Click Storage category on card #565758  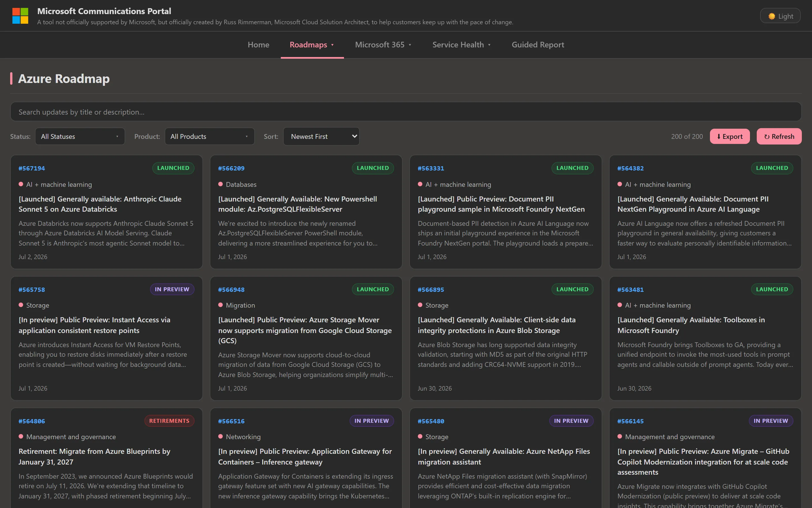tap(37, 305)
